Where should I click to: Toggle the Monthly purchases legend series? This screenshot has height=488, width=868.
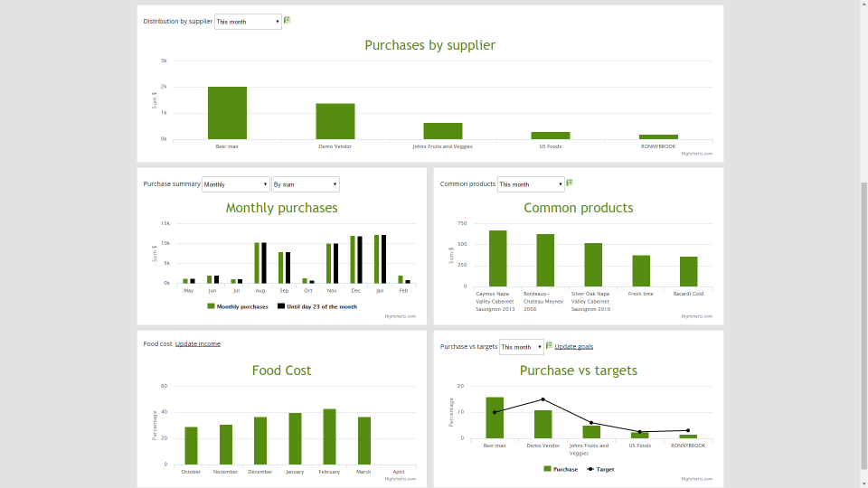[238, 306]
